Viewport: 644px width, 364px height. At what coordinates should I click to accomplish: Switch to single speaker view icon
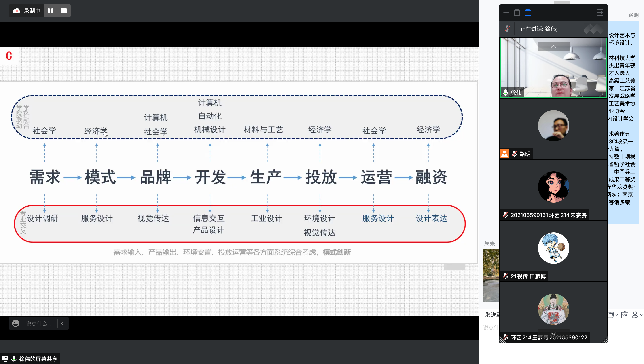coord(517,13)
